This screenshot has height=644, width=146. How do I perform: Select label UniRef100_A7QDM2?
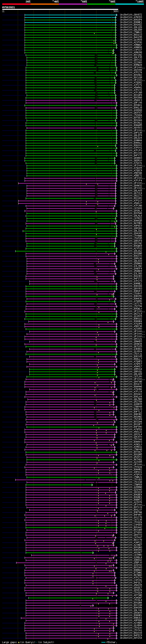tap(131, 82)
